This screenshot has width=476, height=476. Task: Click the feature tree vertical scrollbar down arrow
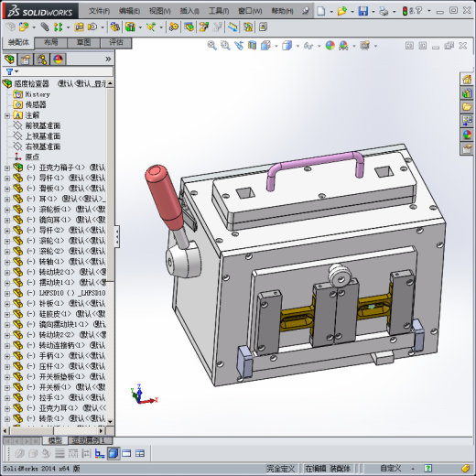(x=110, y=421)
